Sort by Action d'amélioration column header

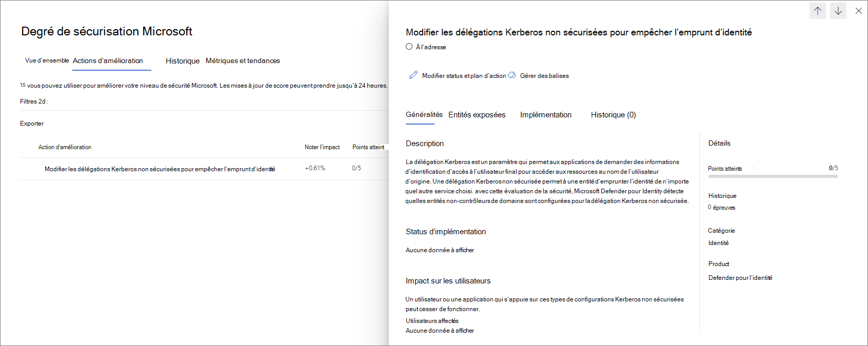[65, 147]
